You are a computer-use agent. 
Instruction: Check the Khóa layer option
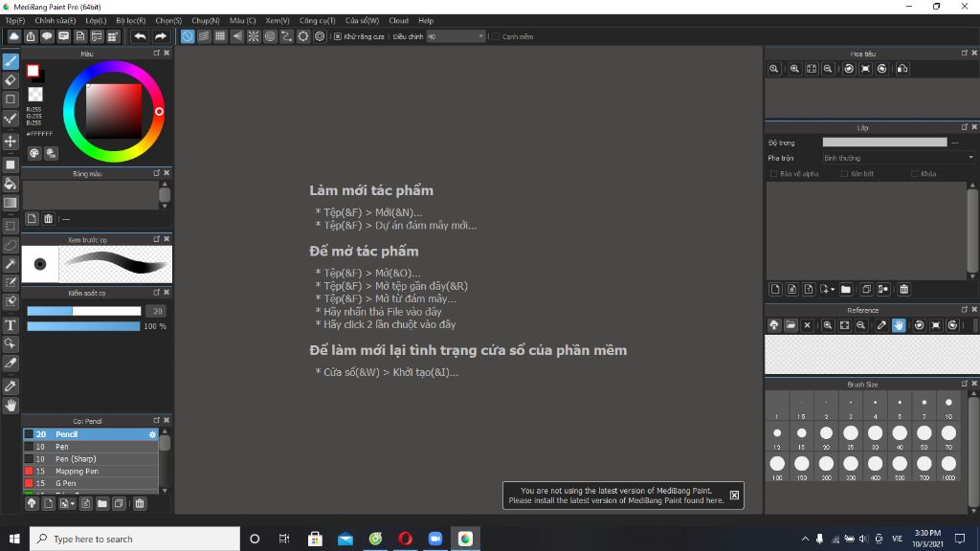tap(915, 174)
